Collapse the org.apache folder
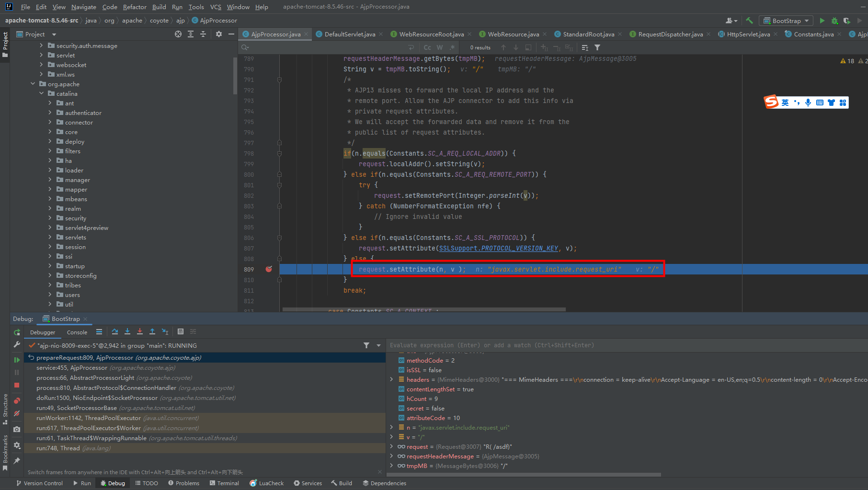868x490 pixels. [x=33, y=84]
